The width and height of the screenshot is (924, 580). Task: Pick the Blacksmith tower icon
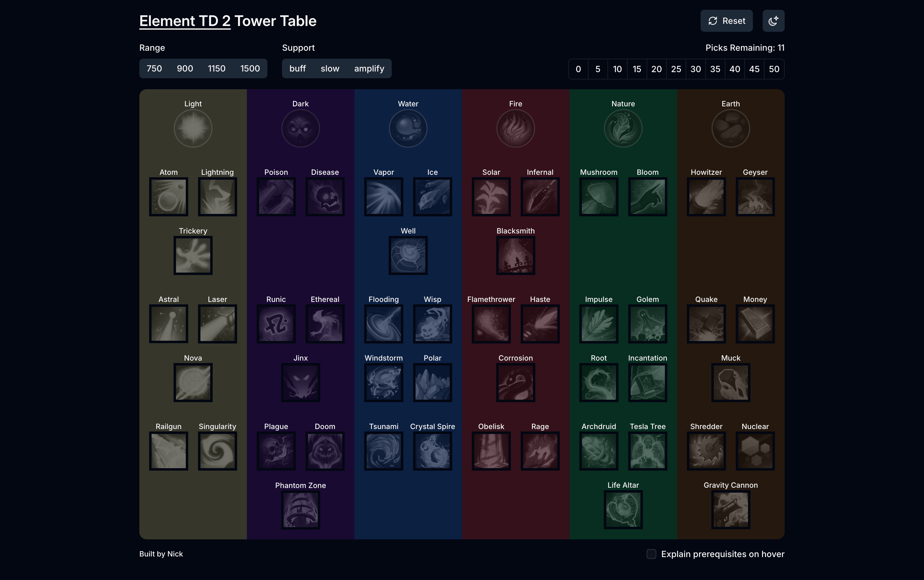[515, 255]
